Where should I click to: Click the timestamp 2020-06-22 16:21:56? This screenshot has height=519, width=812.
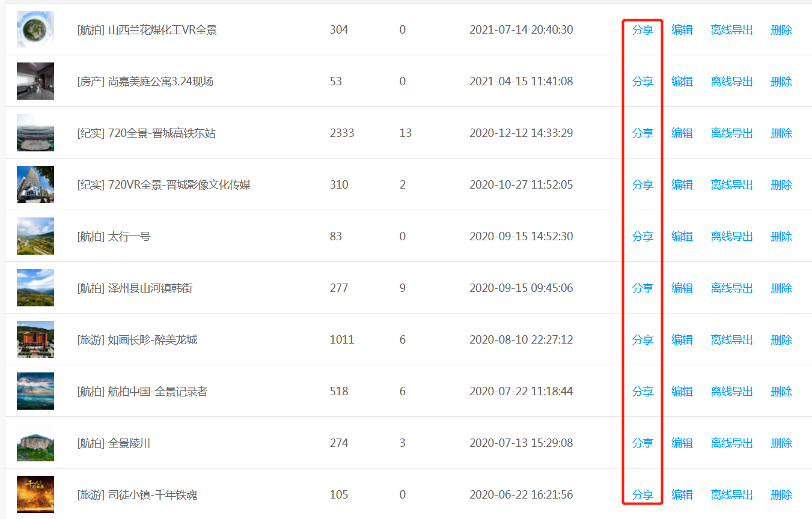point(521,495)
